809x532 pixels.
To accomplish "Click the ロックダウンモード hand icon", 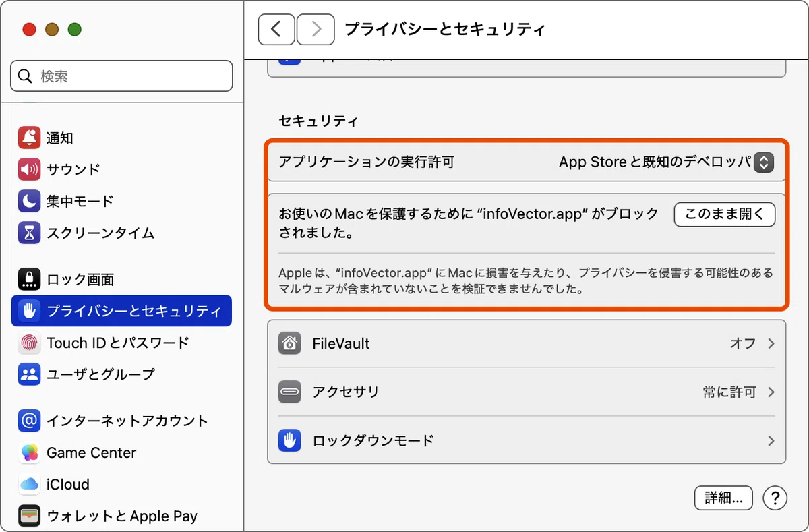I will (x=289, y=441).
